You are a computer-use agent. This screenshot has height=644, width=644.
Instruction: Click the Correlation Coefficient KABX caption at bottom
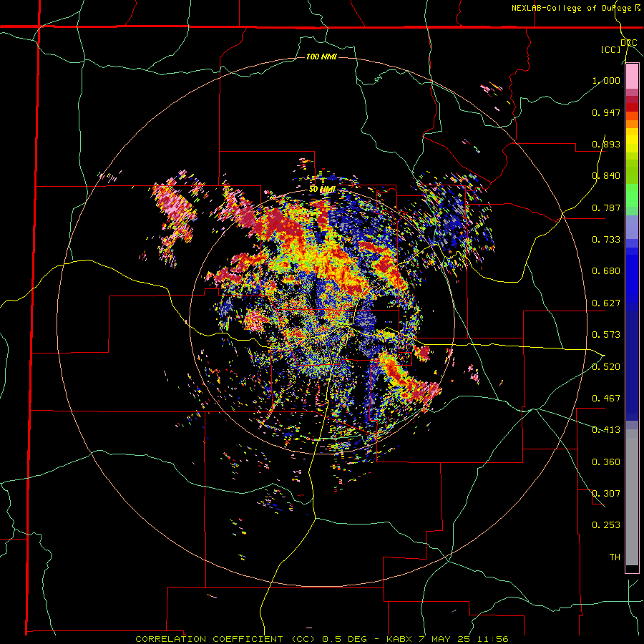click(x=322, y=639)
